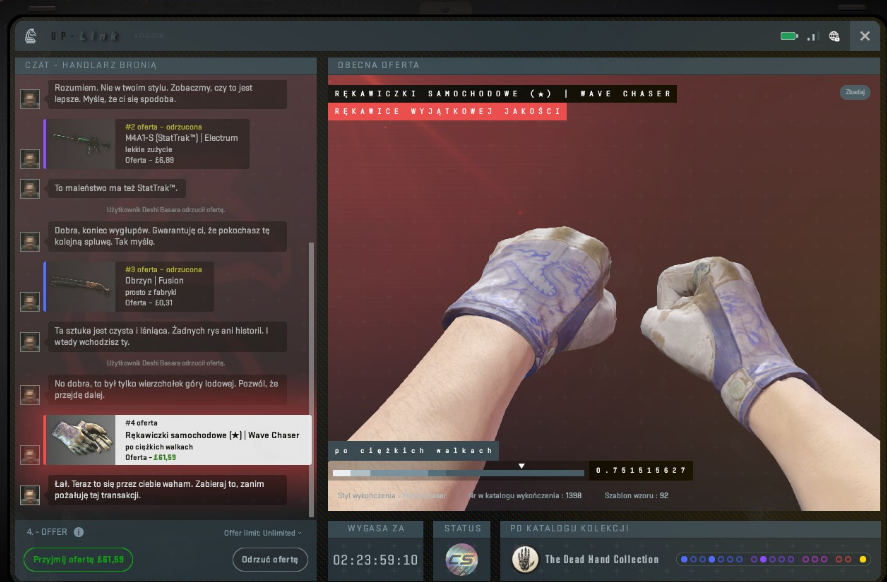Click avatar next to 'Dobra, koniec wygłupów' message
The height and width of the screenshot is (582, 887).
click(30, 242)
